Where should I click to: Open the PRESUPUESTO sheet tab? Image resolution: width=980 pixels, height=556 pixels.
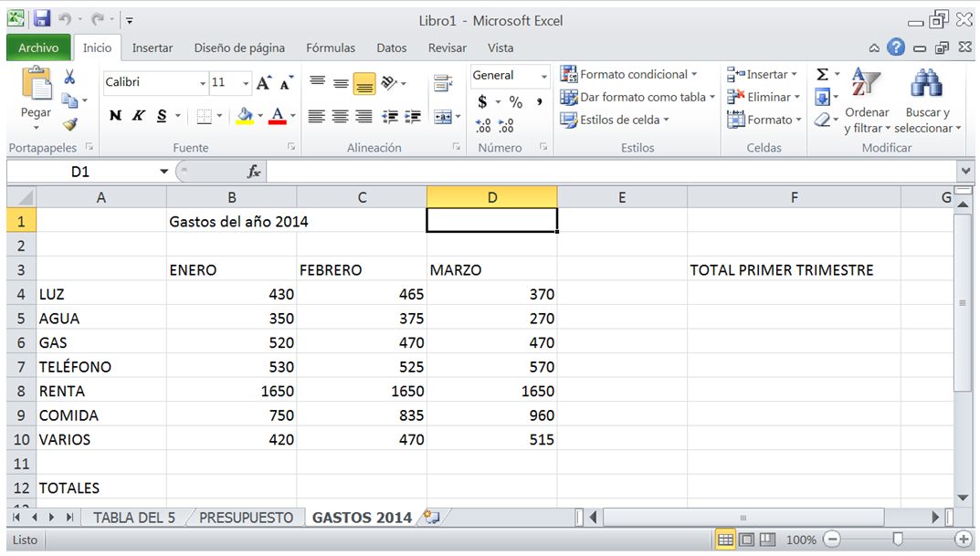pyautogui.click(x=247, y=518)
